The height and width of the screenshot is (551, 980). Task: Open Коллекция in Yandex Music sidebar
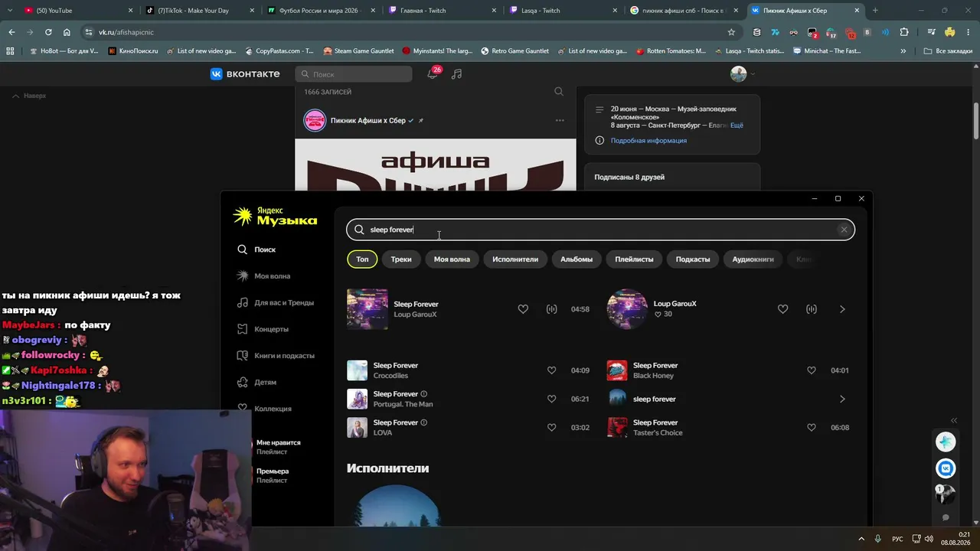click(265, 409)
